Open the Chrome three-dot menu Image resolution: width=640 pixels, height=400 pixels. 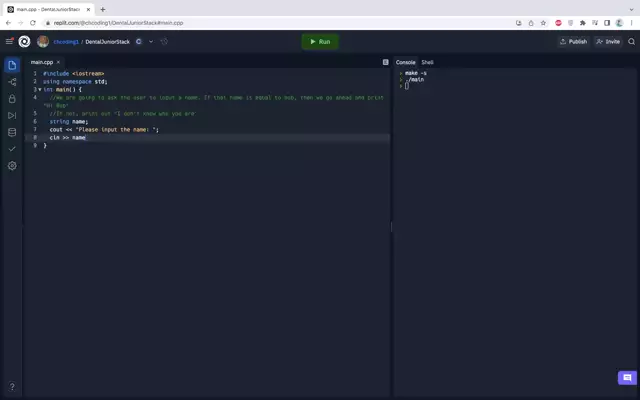point(631,23)
